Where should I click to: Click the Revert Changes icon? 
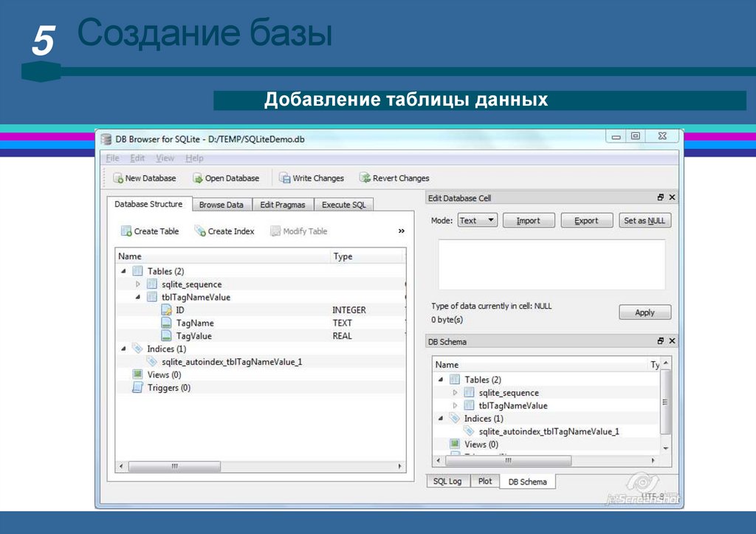[365, 178]
